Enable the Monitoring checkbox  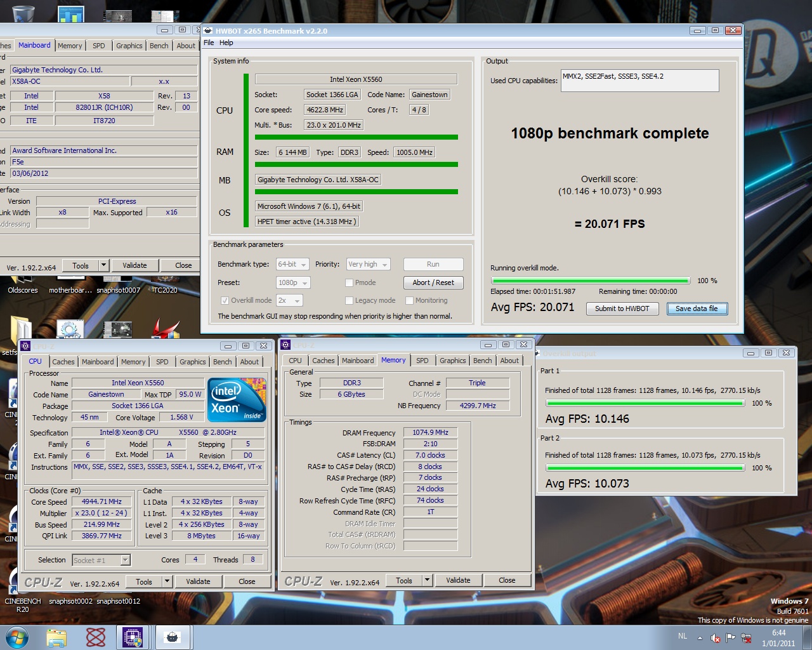410,301
